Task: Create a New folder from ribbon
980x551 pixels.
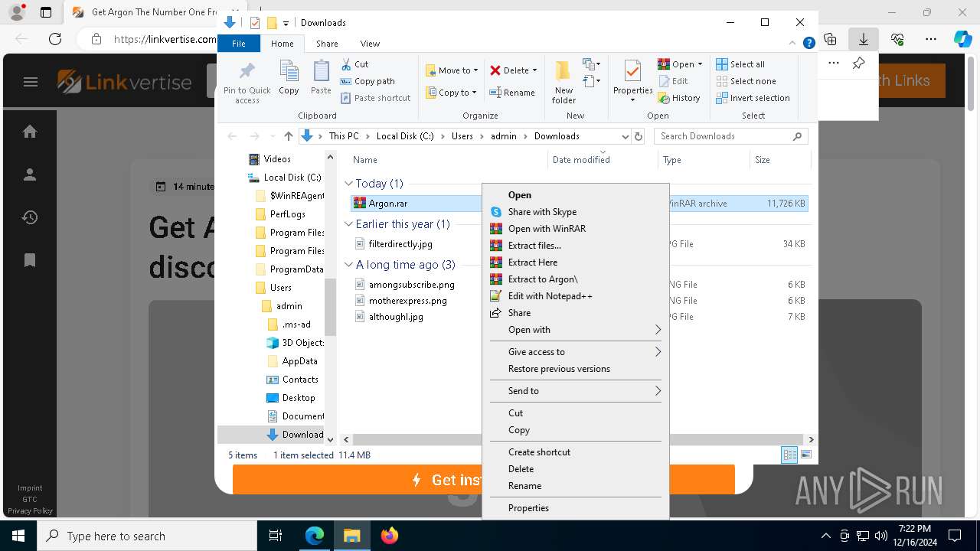Action: (x=563, y=83)
